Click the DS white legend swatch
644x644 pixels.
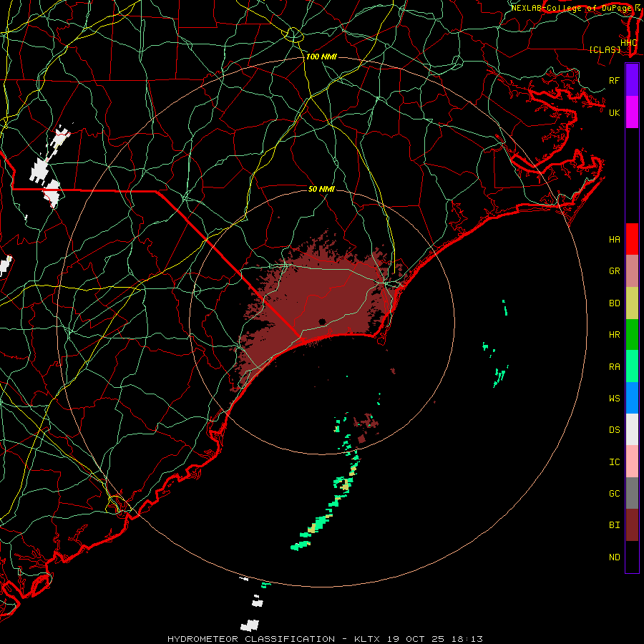(x=632, y=429)
